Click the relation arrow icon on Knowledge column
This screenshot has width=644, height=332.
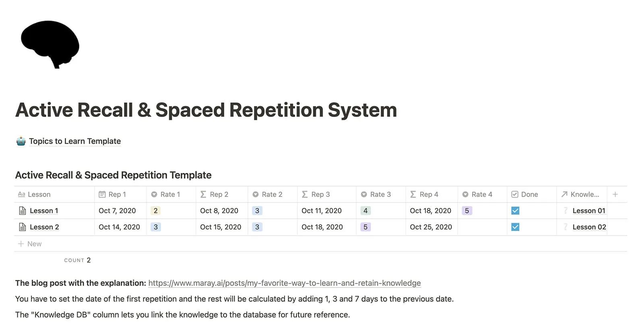(x=564, y=194)
